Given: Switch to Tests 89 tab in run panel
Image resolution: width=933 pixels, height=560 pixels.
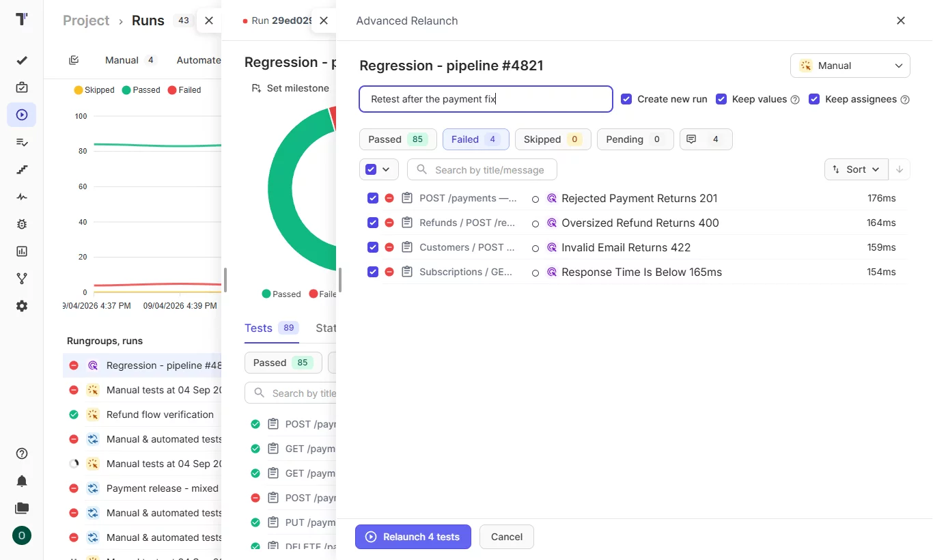Looking at the screenshot, I should click(x=272, y=328).
